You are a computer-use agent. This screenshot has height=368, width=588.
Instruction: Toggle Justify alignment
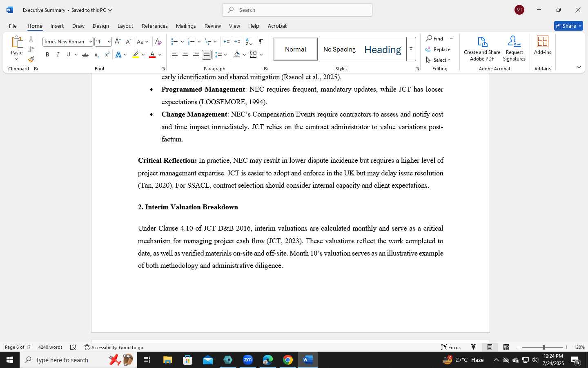click(207, 55)
